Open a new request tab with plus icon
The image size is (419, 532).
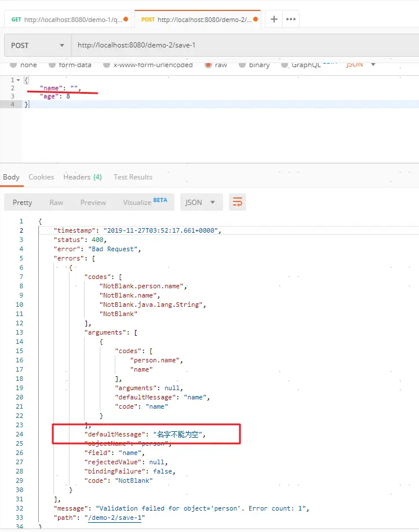[x=274, y=19]
